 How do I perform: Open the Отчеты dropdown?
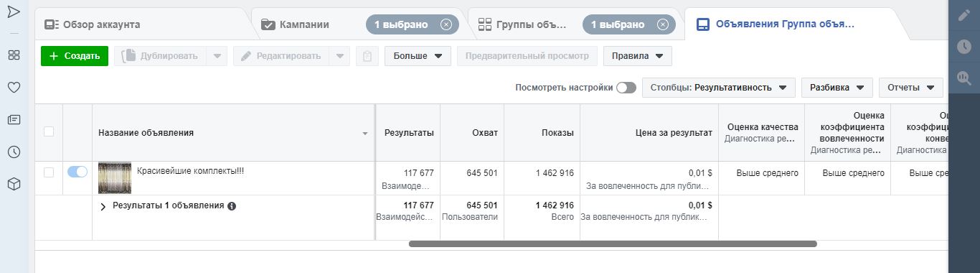point(910,88)
